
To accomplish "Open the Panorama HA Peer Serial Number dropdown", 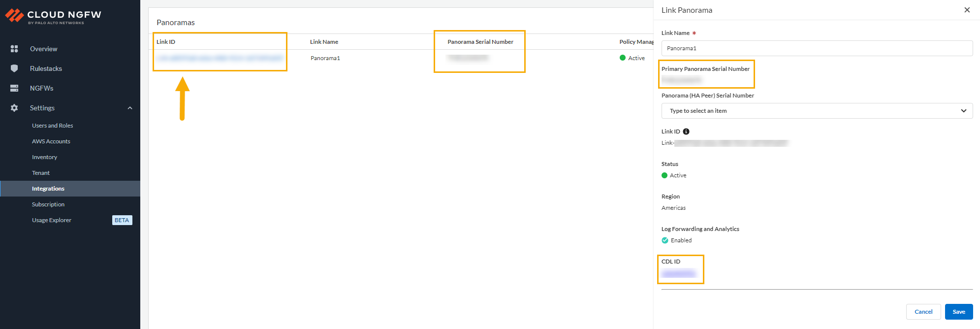I will (x=817, y=111).
